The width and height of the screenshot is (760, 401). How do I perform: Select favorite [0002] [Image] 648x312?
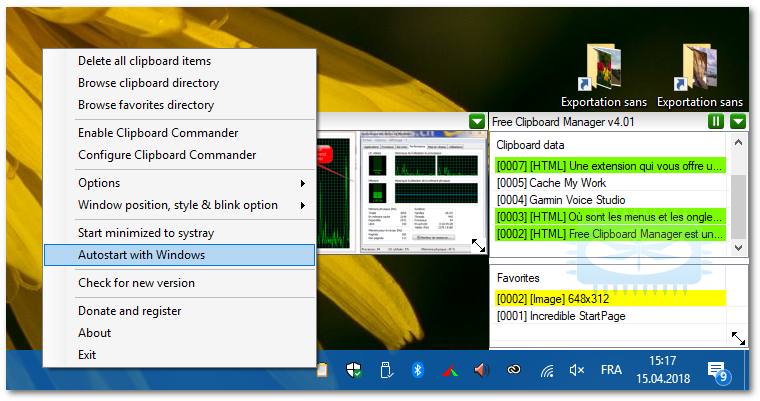[610, 299]
